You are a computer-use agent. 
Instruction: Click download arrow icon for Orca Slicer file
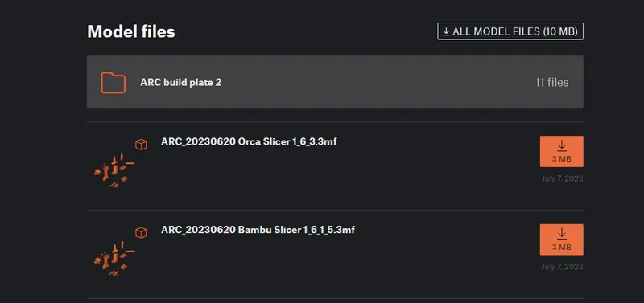pos(561,145)
